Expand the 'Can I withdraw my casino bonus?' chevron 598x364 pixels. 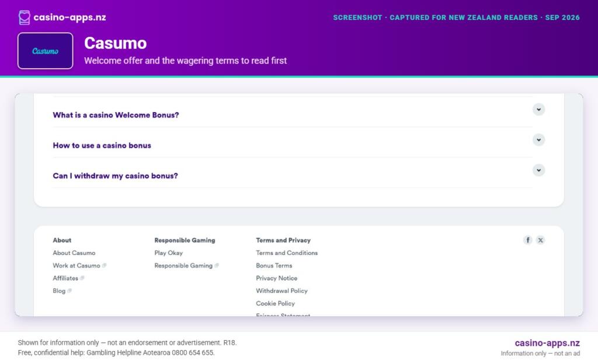coord(538,170)
